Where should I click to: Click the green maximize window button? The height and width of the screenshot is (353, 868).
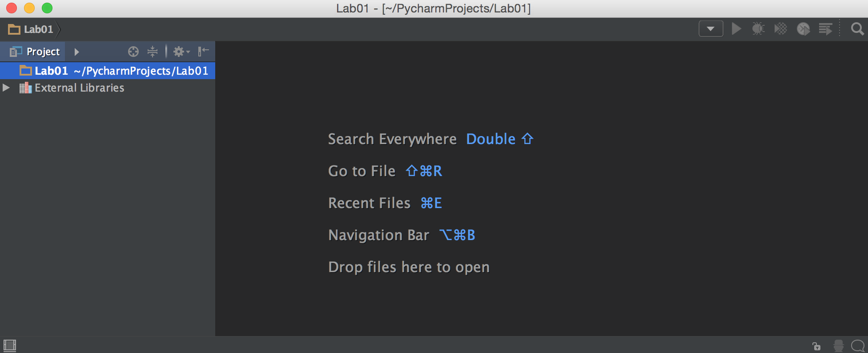point(47,8)
